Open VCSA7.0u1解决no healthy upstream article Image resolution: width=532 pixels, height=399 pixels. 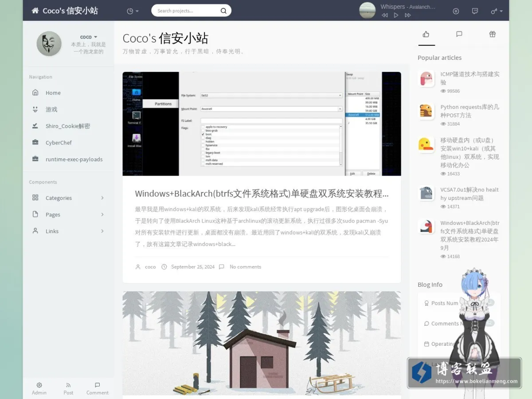point(470,194)
